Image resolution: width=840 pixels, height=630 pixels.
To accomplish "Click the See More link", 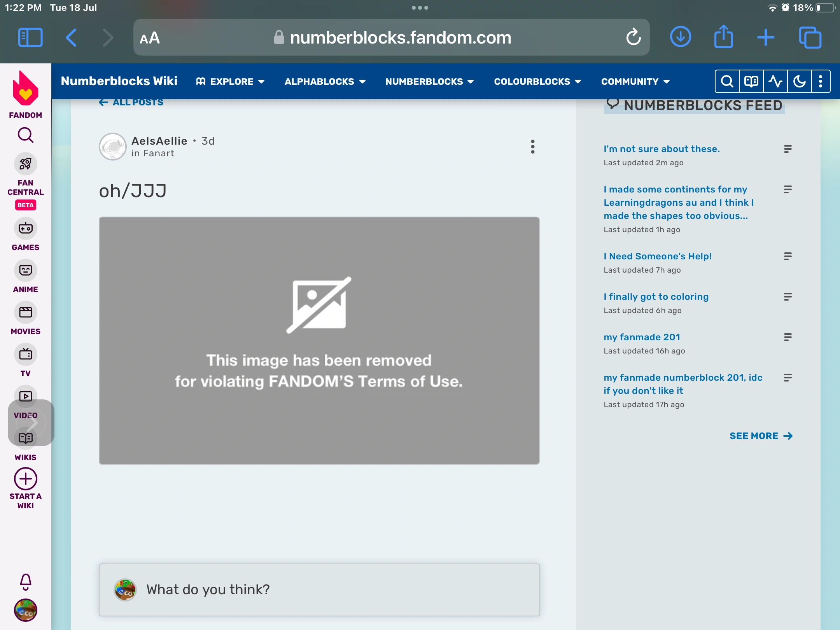I will pos(760,436).
